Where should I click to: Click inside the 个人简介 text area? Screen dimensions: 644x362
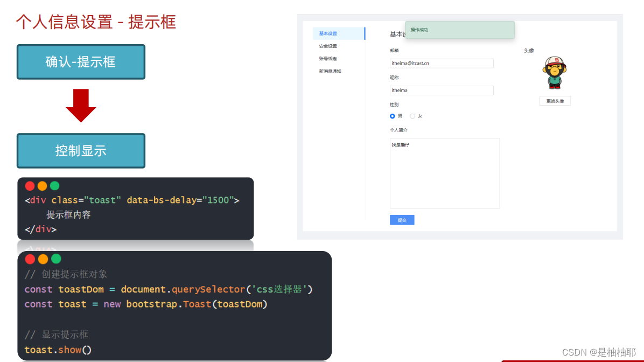tap(445, 172)
